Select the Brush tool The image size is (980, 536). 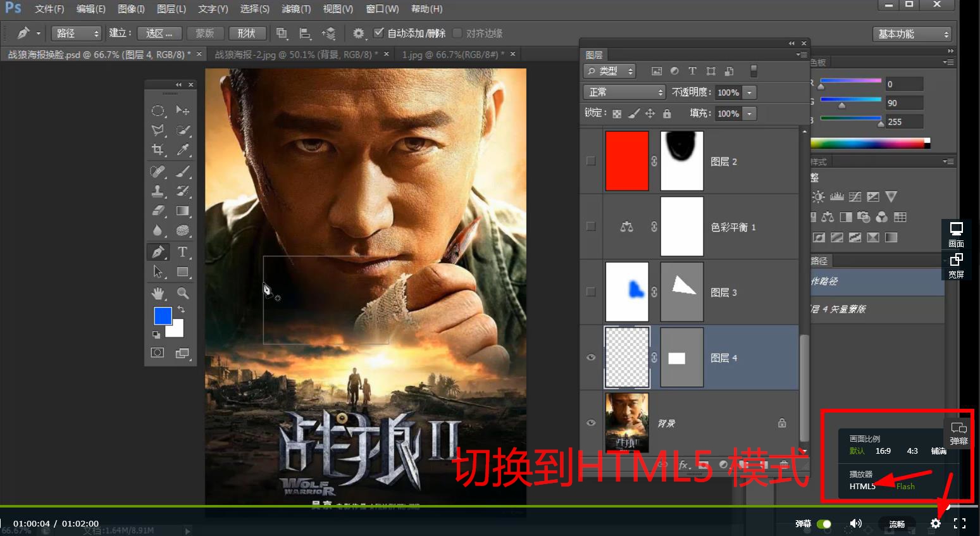[x=183, y=171]
